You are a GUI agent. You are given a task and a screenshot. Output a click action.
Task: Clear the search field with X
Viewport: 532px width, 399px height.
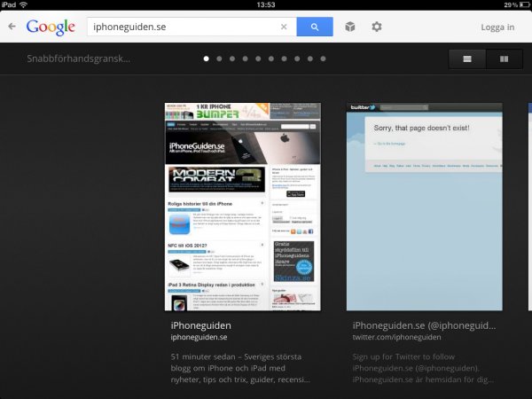[284, 27]
